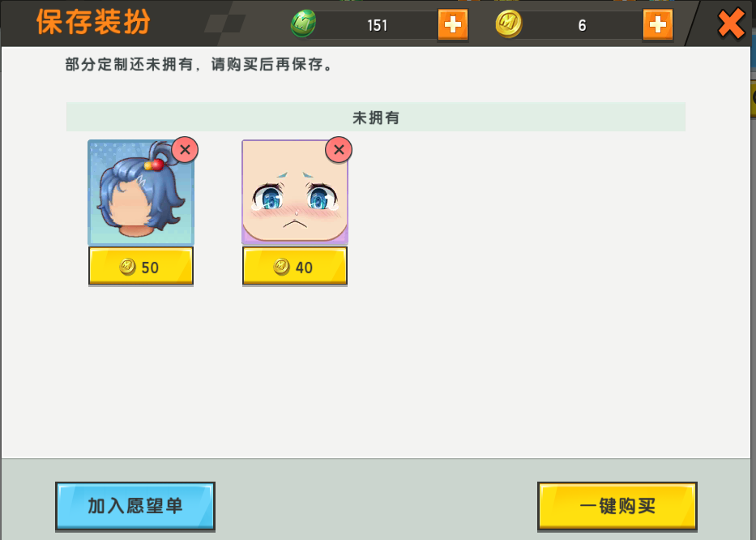Add more gold coins with plus button
Image resolution: width=756 pixels, height=540 pixels.
point(658,24)
